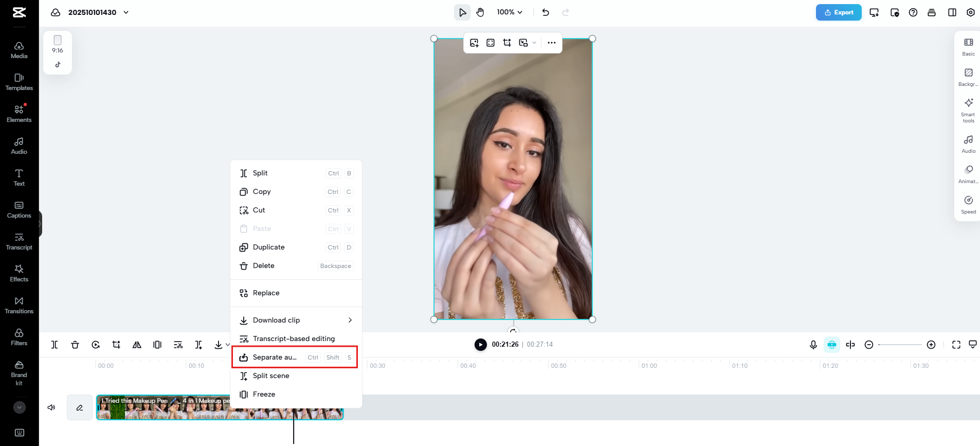Viewport: 980px width, 446px height.
Task: Mute the video track with speaker icon
Action: [x=51, y=407]
